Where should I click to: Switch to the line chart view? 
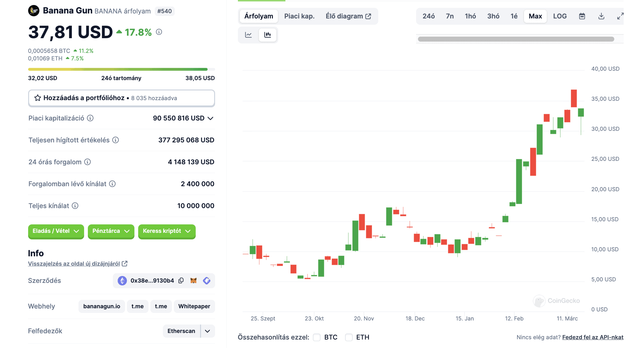[x=249, y=35]
